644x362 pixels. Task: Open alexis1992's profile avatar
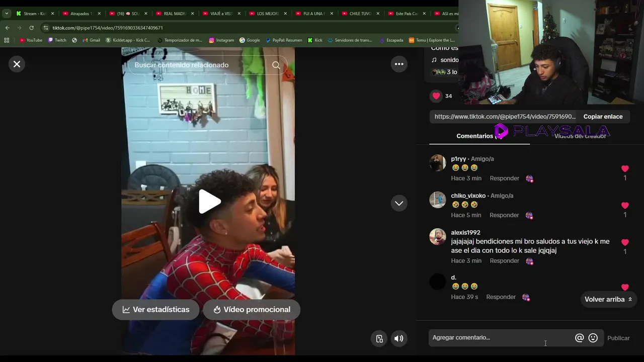coord(438,236)
